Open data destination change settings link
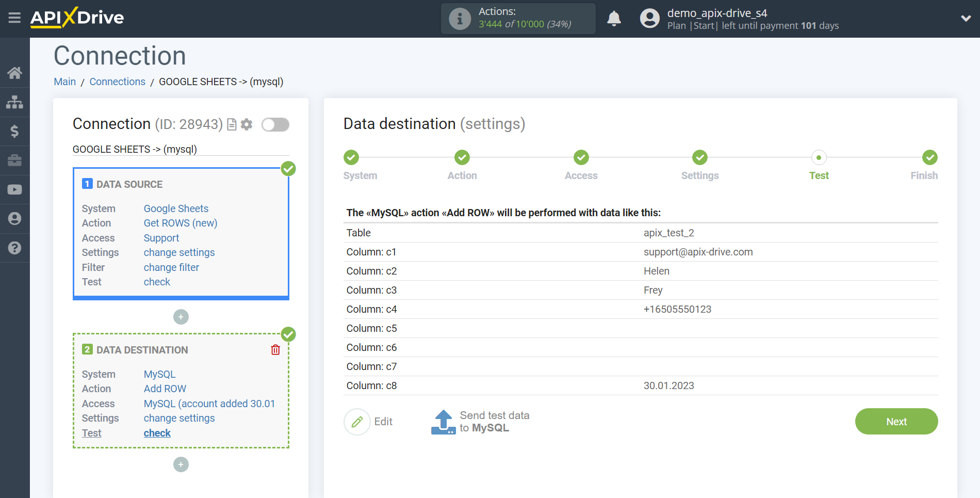Image resolution: width=980 pixels, height=498 pixels. coord(179,418)
